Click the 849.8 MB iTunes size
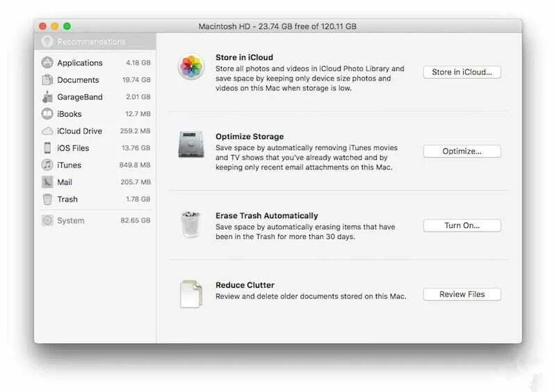Screen dimensions: 556x392 (x=135, y=165)
